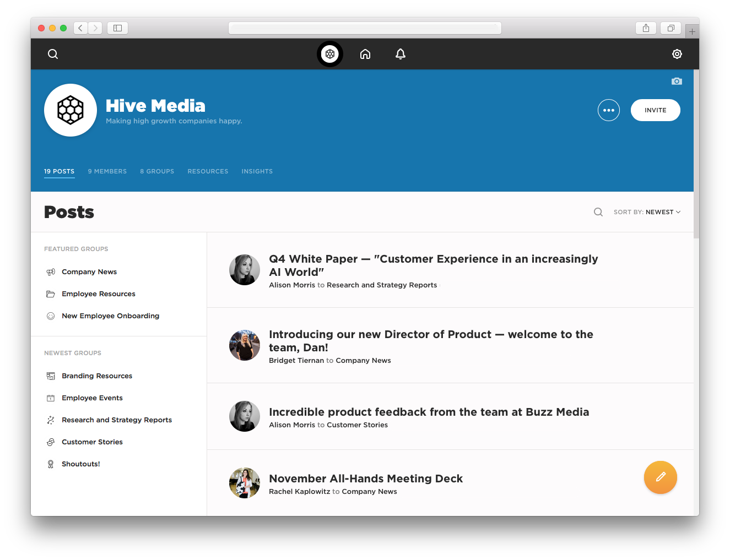The width and height of the screenshot is (730, 560).
Task: Open the 8 Groups tab
Action: (157, 171)
